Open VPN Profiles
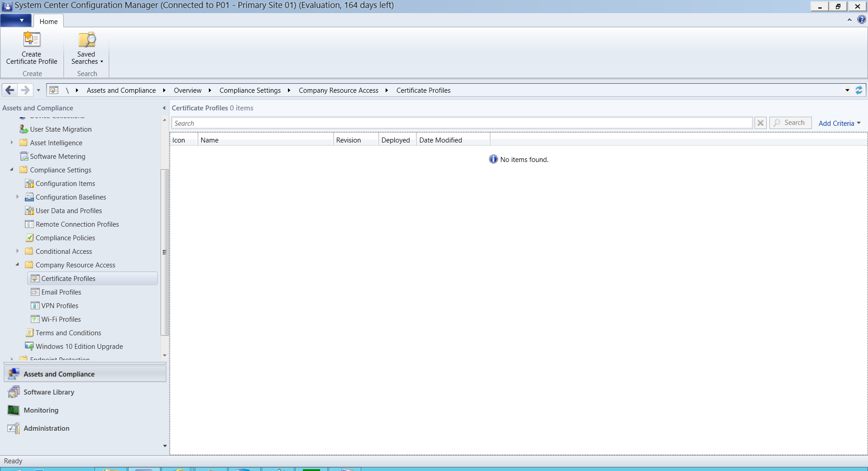868x471 pixels. [x=59, y=305]
